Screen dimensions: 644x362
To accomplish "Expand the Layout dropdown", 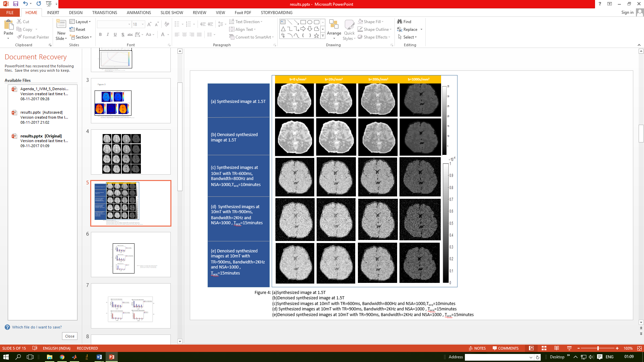I will pyautogui.click(x=80, y=21).
